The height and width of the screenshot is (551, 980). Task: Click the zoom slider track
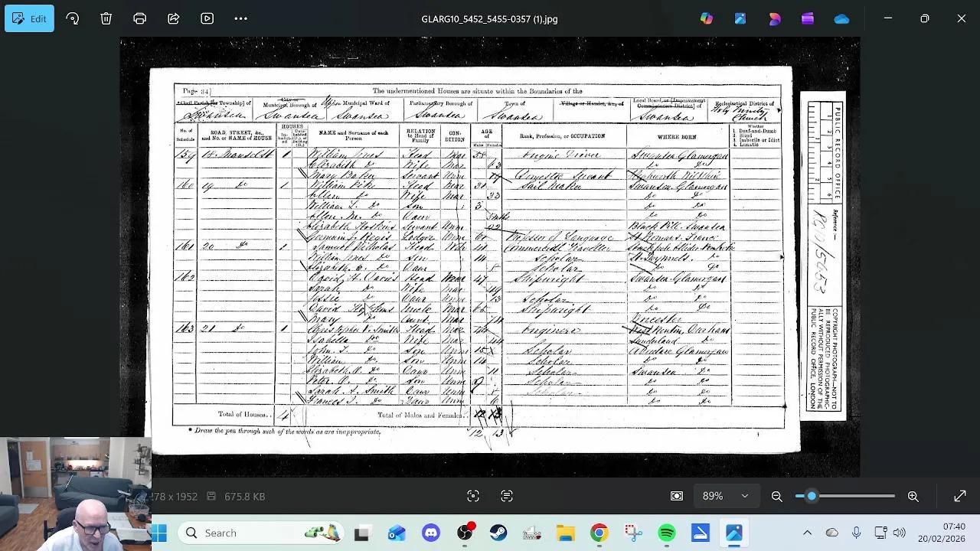click(x=845, y=497)
